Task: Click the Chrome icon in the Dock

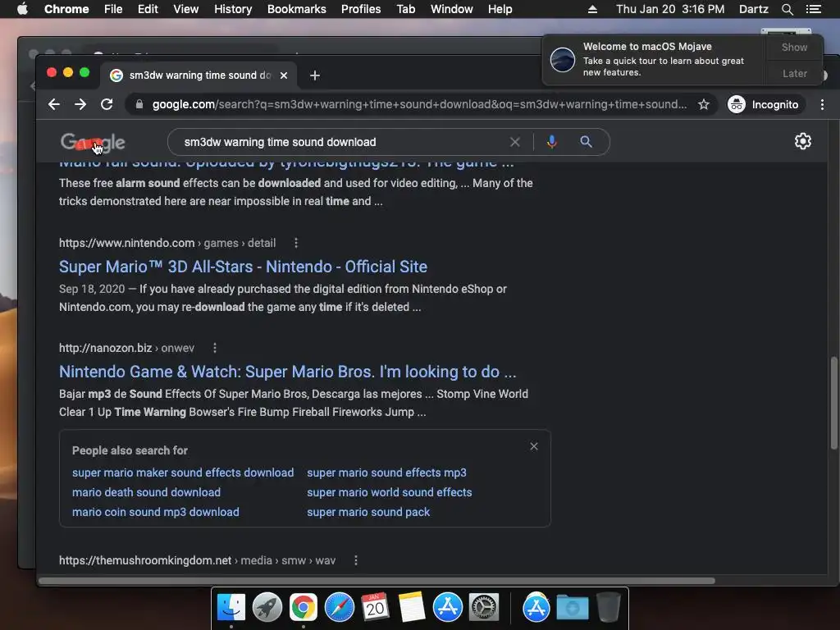Action: click(304, 608)
